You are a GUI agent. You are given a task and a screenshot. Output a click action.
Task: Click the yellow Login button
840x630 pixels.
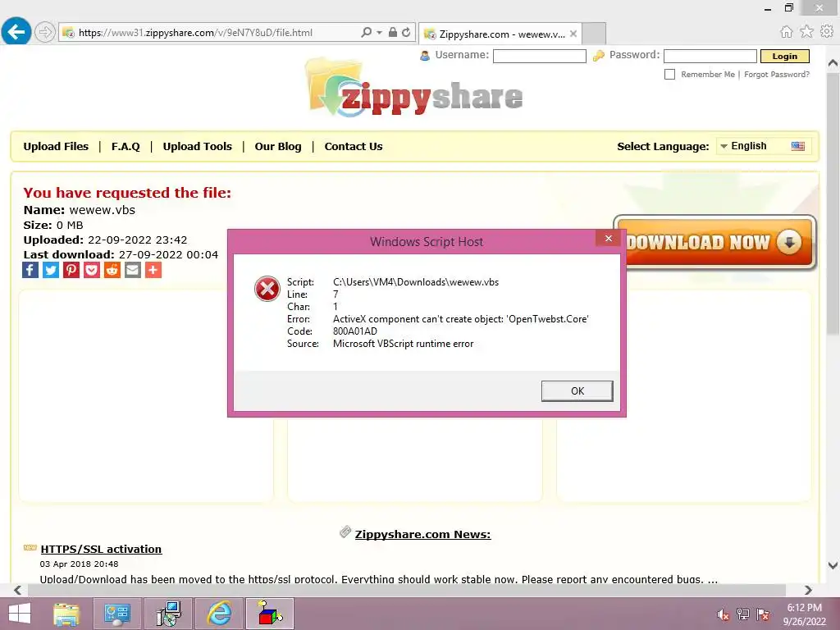pyautogui.click(x=784, y=57)
